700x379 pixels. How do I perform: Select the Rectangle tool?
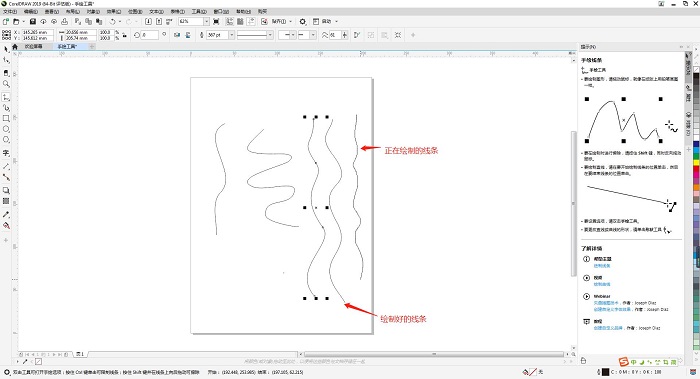(6, 118)
